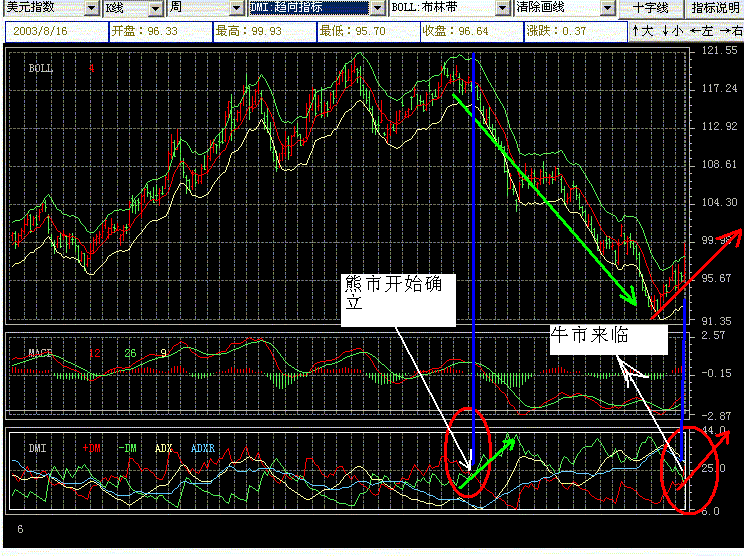The height and width of the screenshot is (556, 744).
Task: Click the 104.30 price axis label
Action: pos(719,202)
